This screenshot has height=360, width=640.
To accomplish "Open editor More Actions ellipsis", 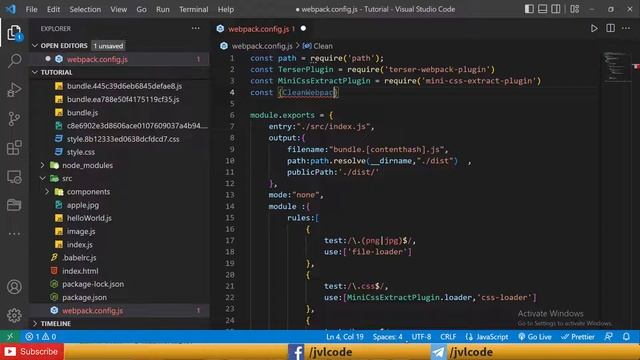I will [626, 29].
